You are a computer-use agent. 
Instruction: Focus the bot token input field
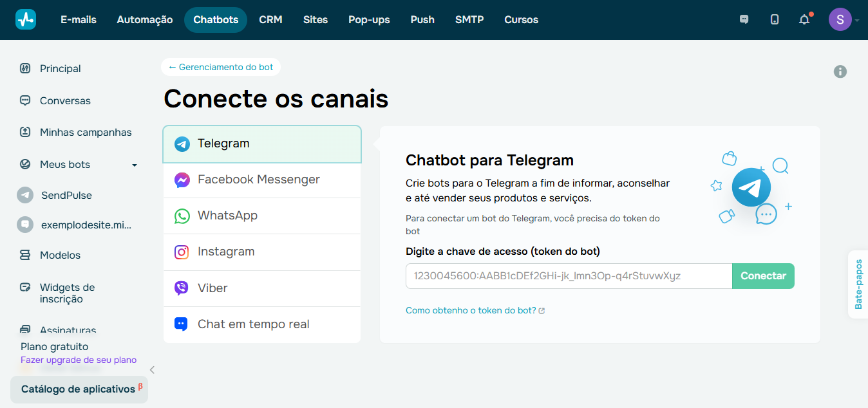(x=569, y=275)
